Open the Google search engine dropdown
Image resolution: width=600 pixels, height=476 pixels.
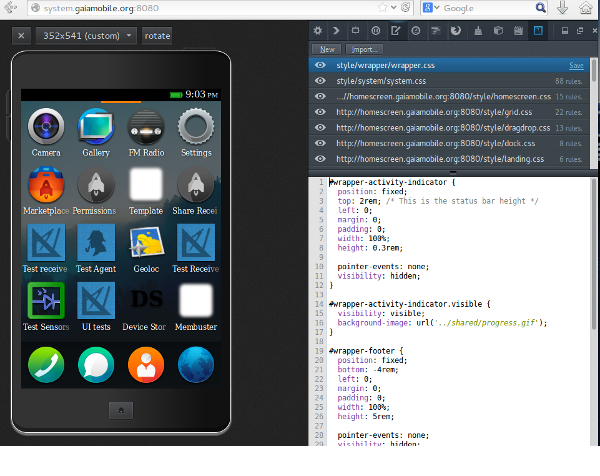click(431, 8)
